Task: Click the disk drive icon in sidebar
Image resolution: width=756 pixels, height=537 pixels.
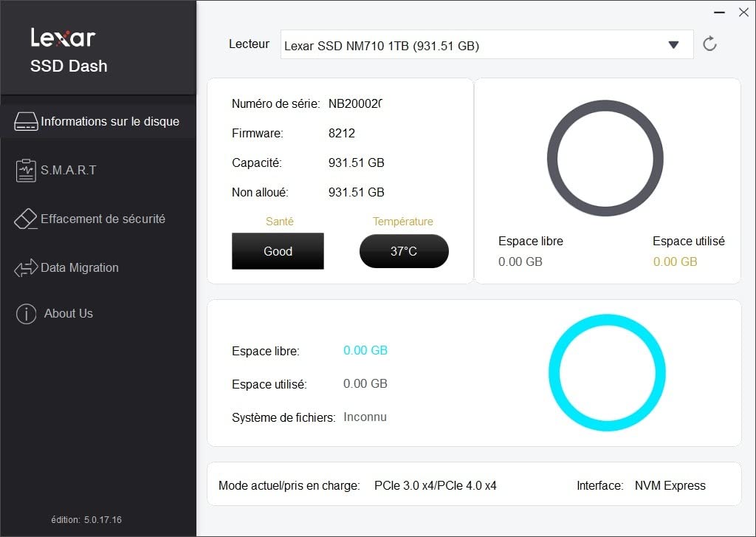Action: pyautogui.click(x=26, y=122)
